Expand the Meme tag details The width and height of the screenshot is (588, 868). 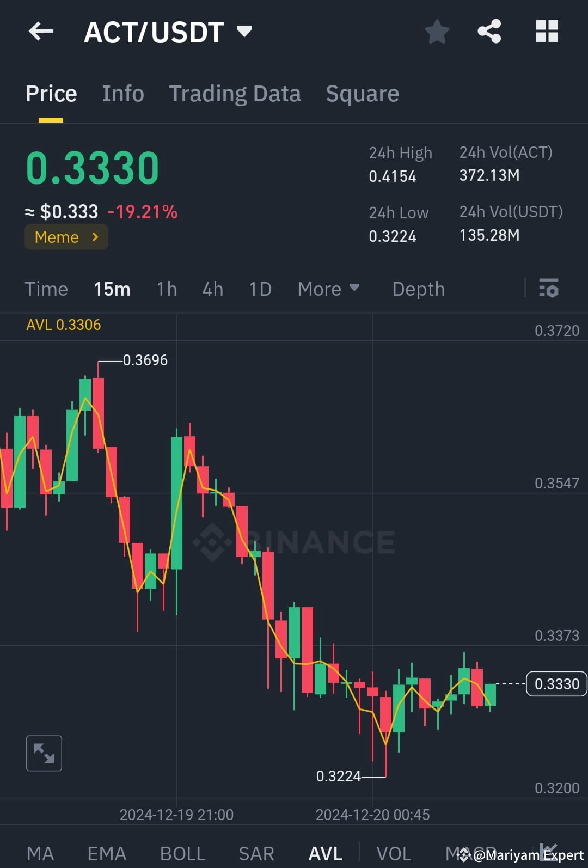click(66, 237)
